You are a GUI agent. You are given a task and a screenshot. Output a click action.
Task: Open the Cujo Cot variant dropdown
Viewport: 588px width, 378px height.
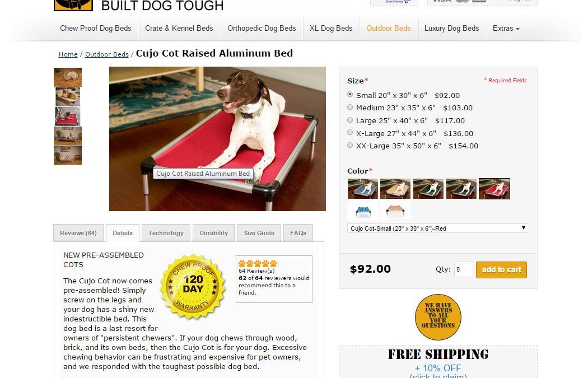[438, 228]
